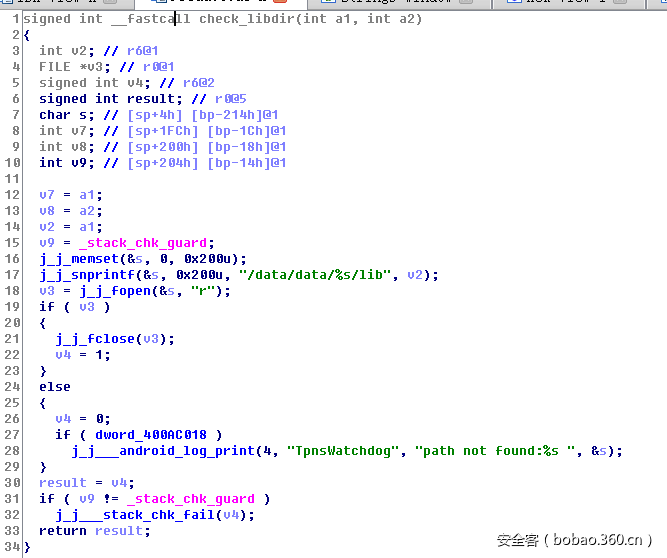667x558 pixels.
Task: Click the 'int v7;' declaration on line 8
Action: click(x=66, y=131)
